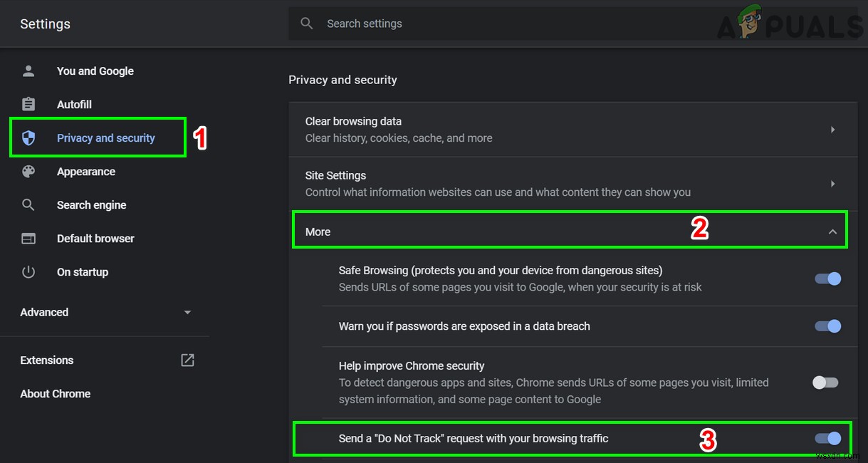Click the You and Google profile icon
The width and height of the screenshot is (868, 463).
tap(28, 71)
